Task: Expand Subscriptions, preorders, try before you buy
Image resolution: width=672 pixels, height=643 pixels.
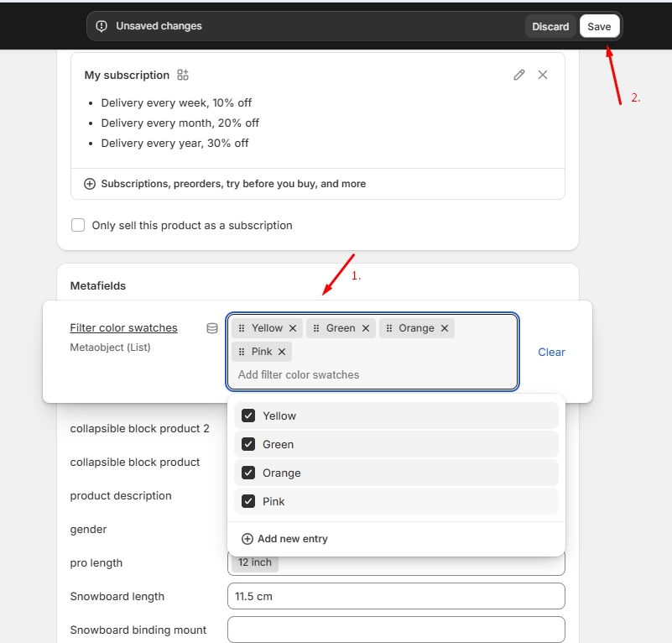Action: (225, 184)
